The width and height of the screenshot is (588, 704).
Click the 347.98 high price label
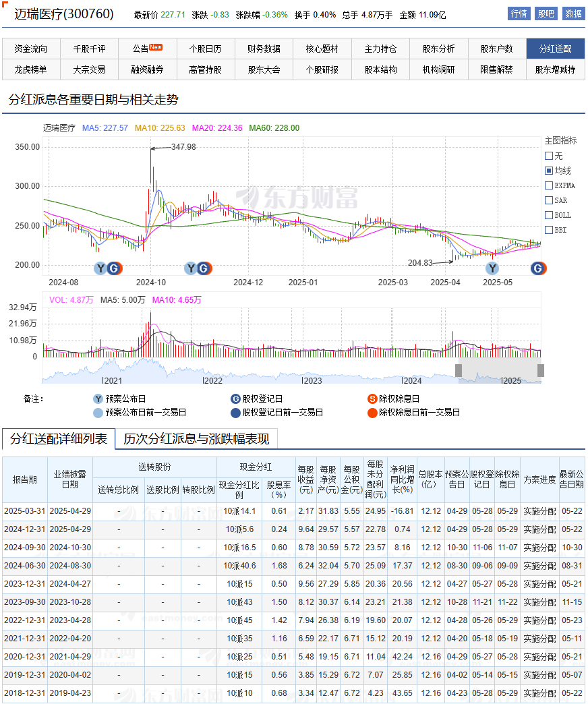click(x=183, y=147)
